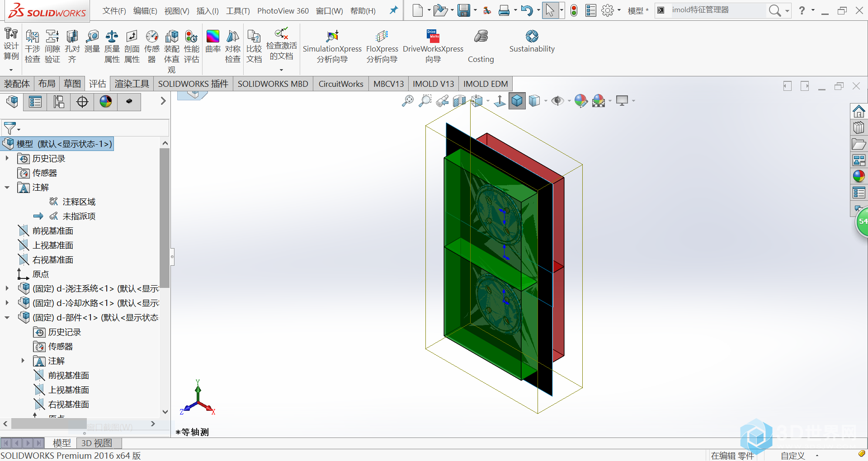Open the SOLIDWORKS Resources home pane
Screen dimensions: 868x461
click(859, 111)
